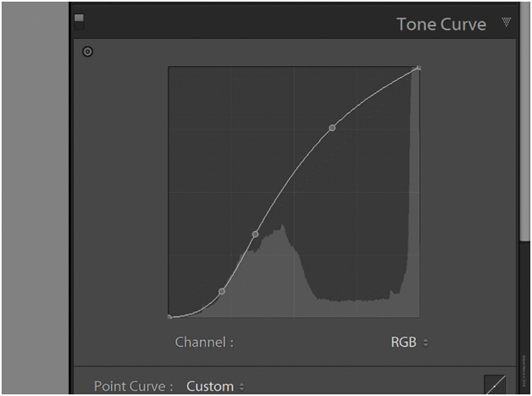The width and height of the screenshot is (532, 396).
Task: Select the midtone control point on the curve
Action: coord(255,234)
